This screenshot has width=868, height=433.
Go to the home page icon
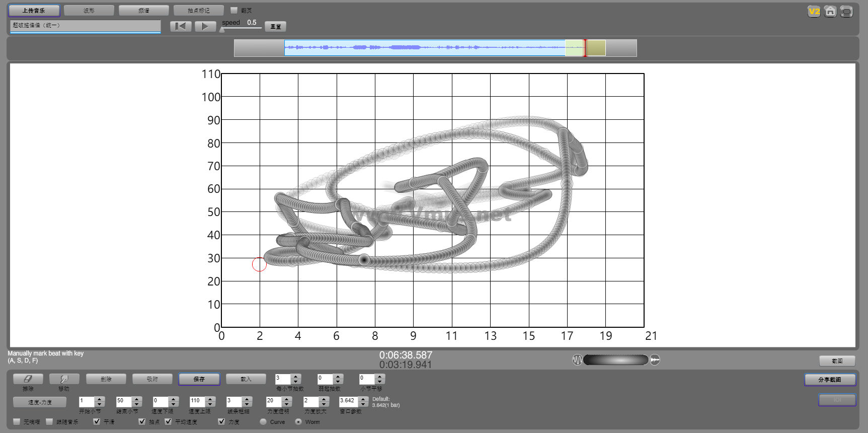tap(830, 11)
